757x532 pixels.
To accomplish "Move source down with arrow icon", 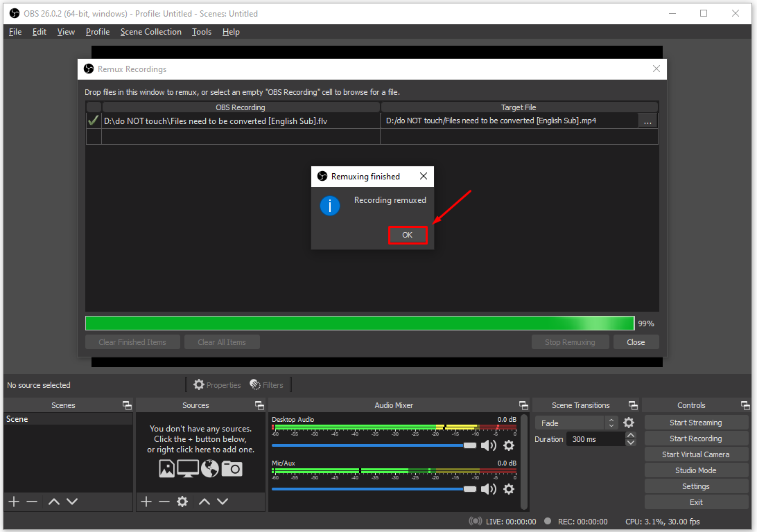I will pos(222,502).
